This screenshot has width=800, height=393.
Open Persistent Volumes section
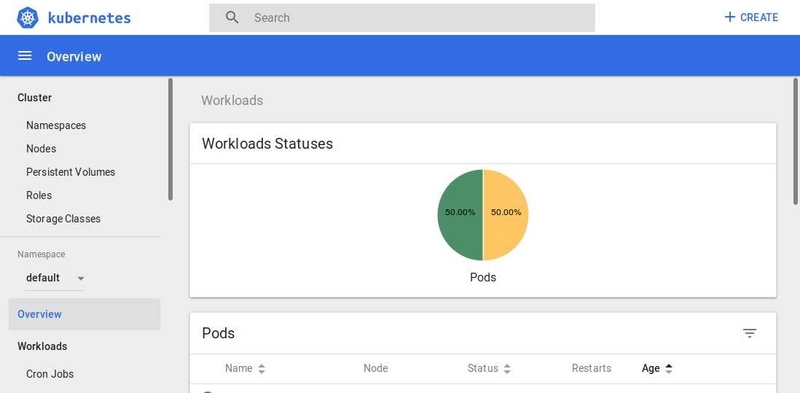70,172
